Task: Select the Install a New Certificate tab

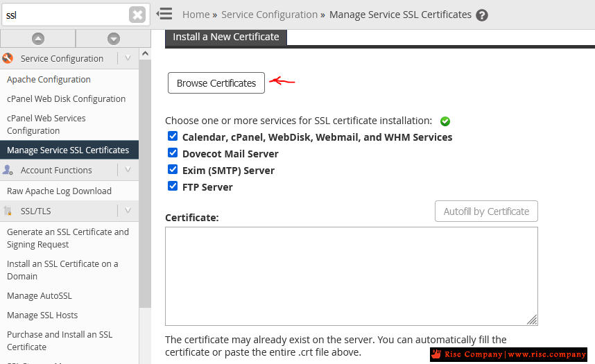Action: point(226,37)
